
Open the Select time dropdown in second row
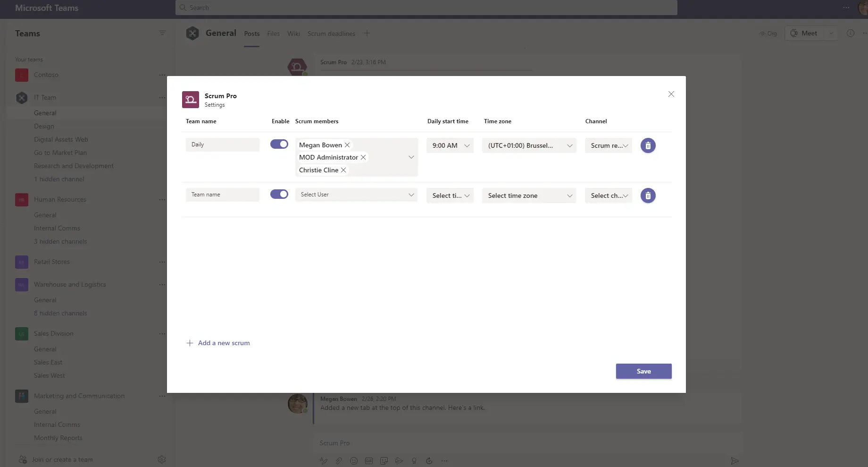click(x=450, y=195)
